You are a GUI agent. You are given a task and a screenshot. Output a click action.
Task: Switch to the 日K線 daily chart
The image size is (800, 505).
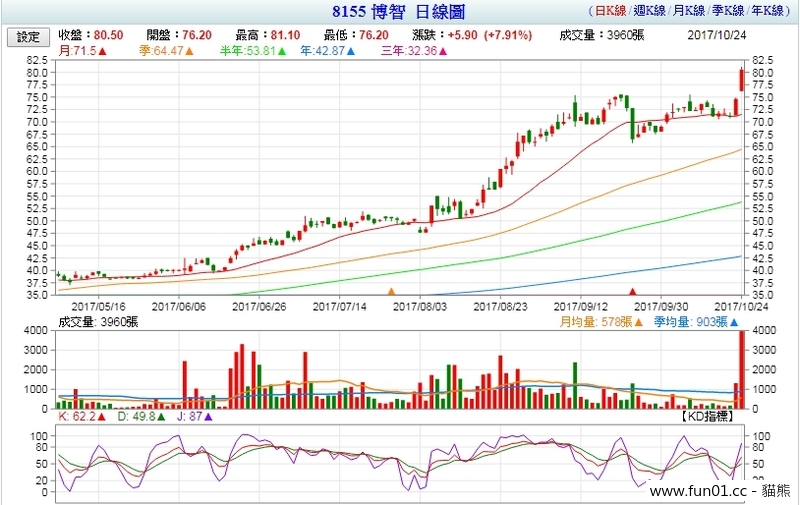tap(606, 13)
